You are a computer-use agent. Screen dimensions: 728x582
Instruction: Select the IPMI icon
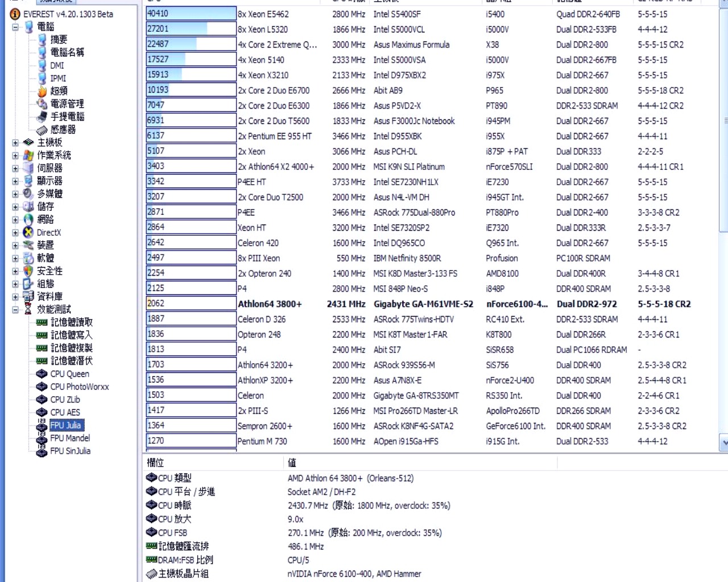[x=42, y=78]
